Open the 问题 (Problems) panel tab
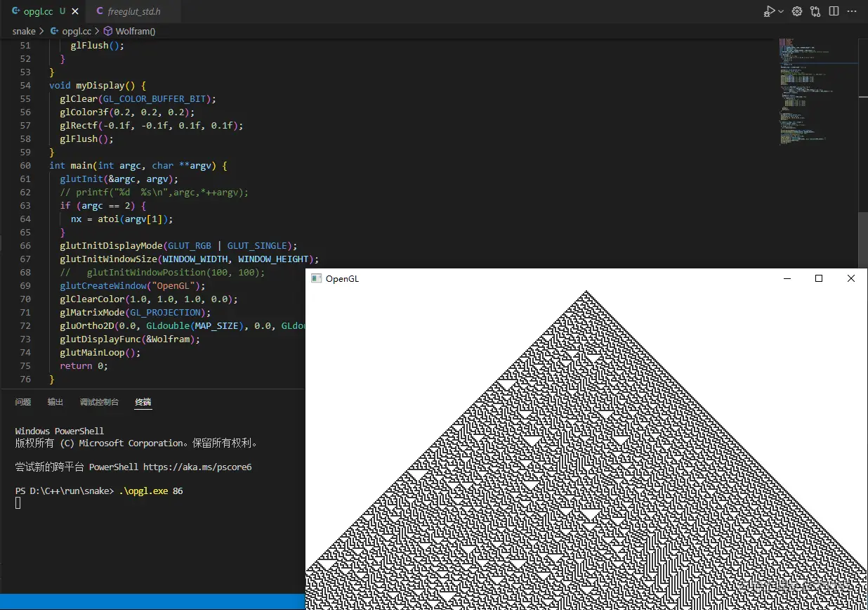 tap(23, 402)
